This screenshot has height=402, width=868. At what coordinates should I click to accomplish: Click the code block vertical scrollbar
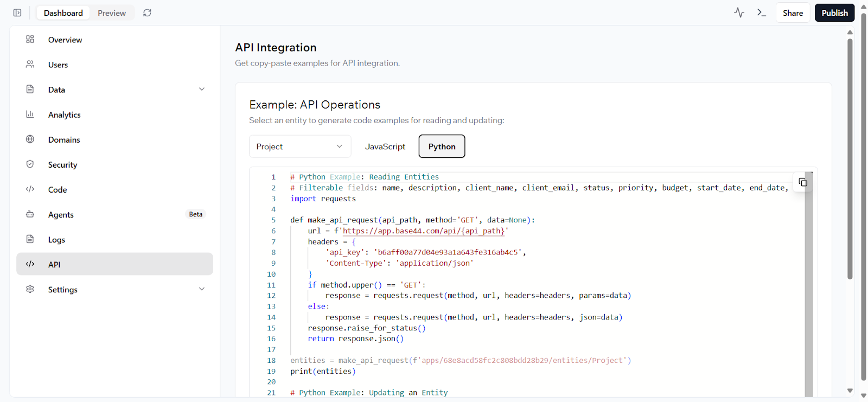[x=808, y=285]
